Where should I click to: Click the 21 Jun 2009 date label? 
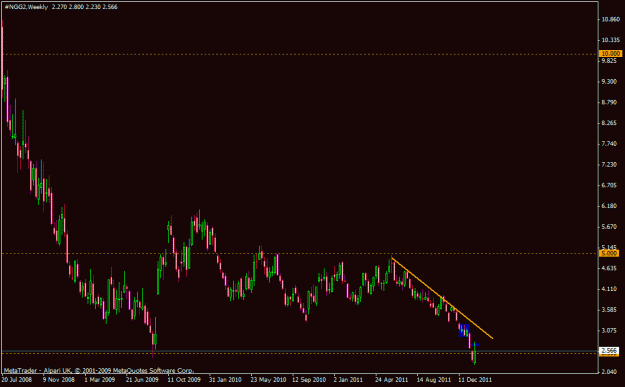coord(142,379)
